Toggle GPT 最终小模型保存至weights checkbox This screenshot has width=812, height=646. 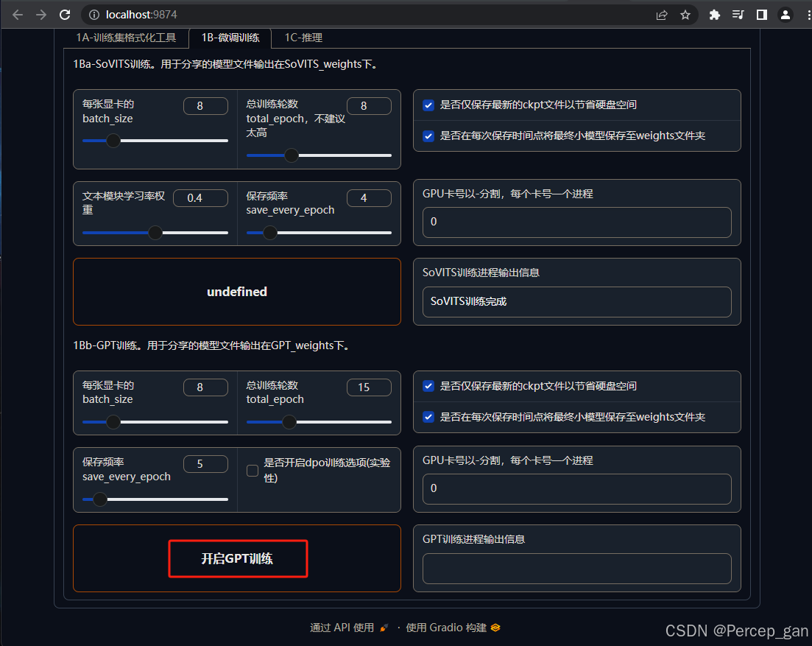coord(428,417)
